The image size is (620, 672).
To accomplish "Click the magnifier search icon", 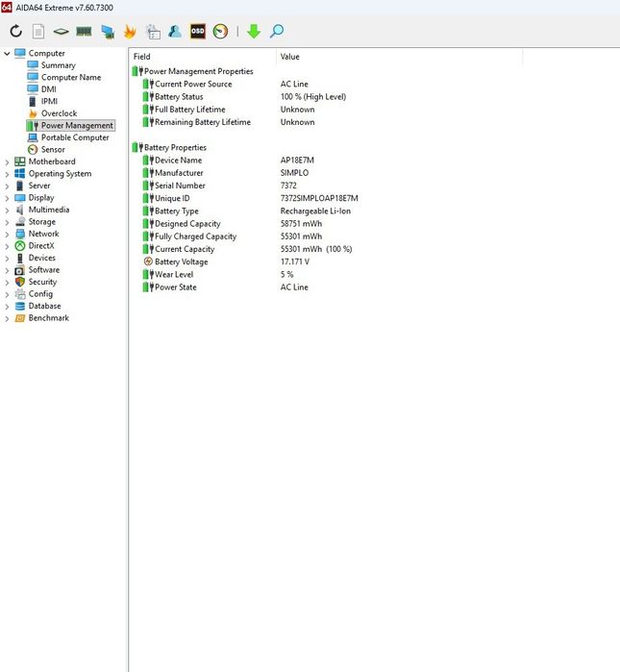I will tap(277, 32).
